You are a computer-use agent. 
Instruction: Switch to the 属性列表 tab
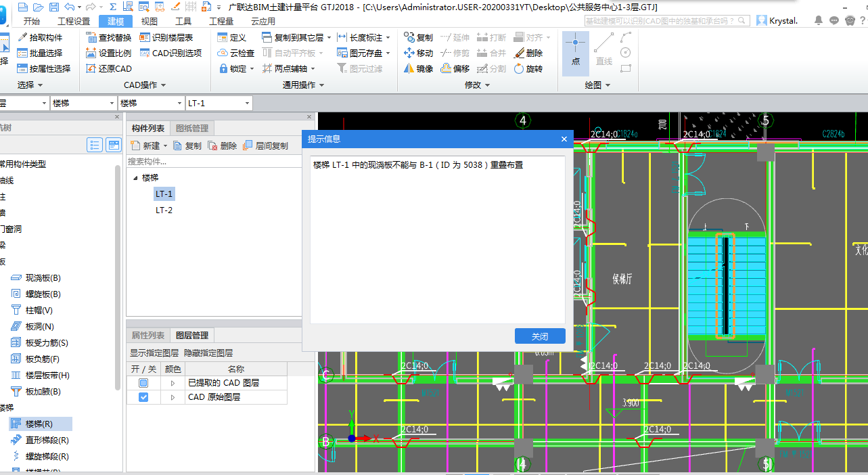coord(147,335)
